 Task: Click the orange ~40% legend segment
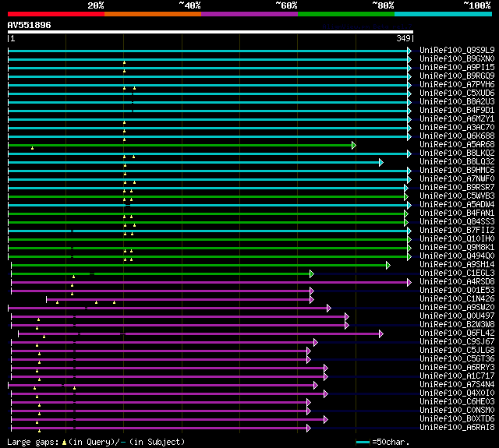tap(153, 14)
